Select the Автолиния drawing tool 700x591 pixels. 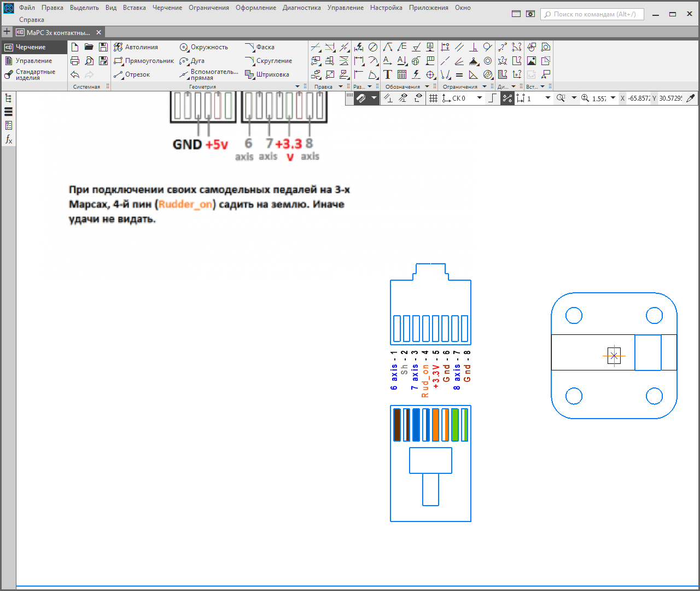136,47
